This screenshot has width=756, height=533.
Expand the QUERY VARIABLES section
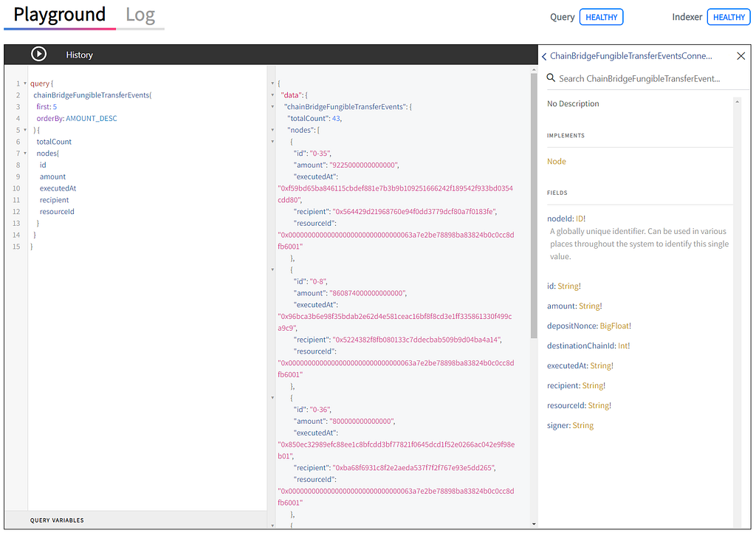pos(57,520)
